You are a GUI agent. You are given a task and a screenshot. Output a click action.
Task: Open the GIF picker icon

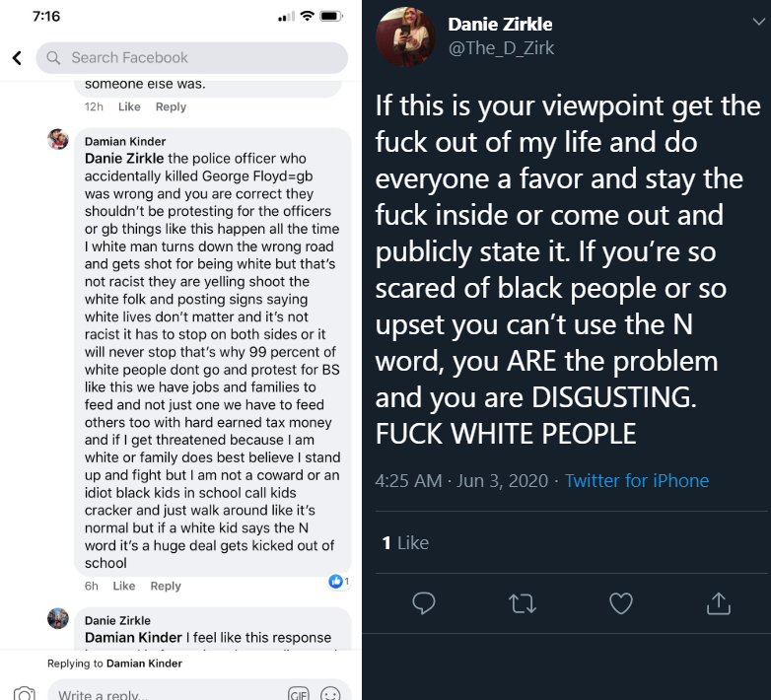click(x=299, y=693)
